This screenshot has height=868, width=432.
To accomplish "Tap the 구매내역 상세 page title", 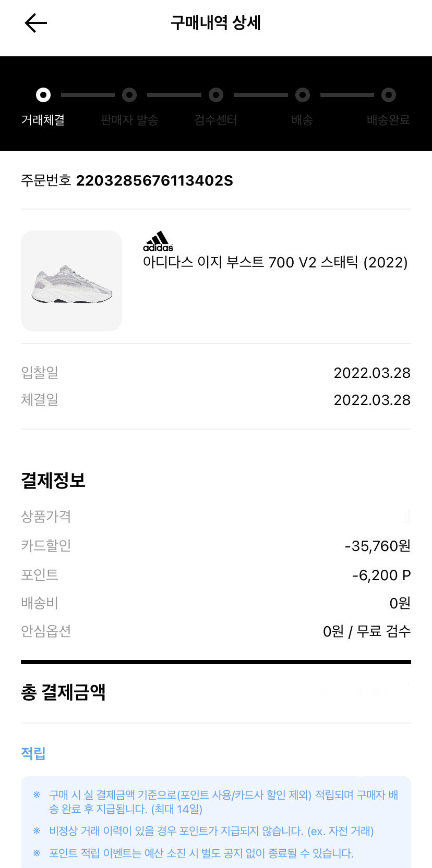I will (216, 23).
